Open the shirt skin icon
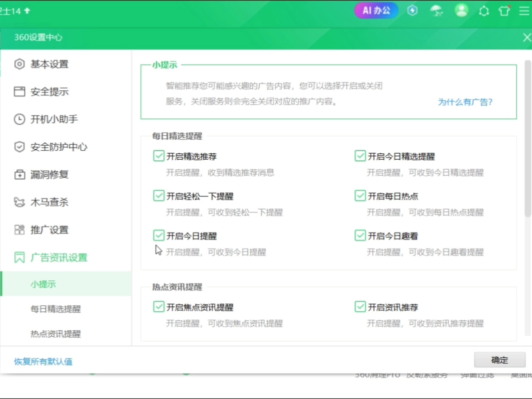 coord(504,11)
